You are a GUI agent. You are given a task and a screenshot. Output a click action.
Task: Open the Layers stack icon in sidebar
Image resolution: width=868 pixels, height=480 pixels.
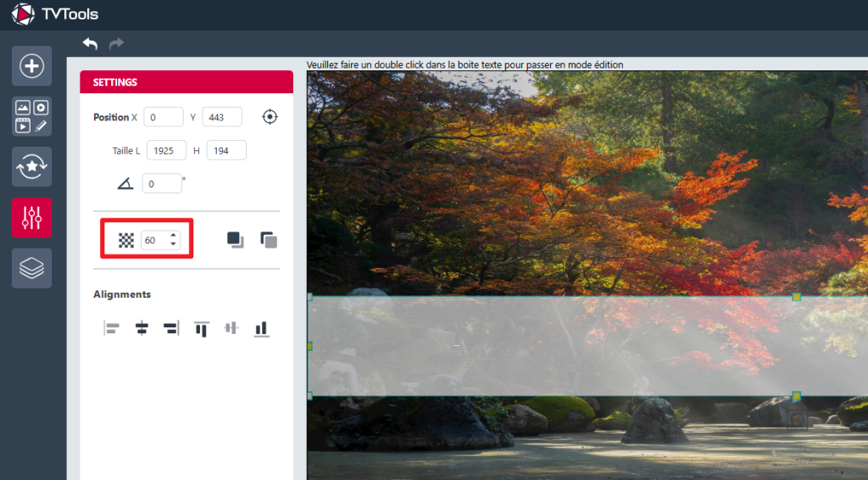click(x=31, y=268)
